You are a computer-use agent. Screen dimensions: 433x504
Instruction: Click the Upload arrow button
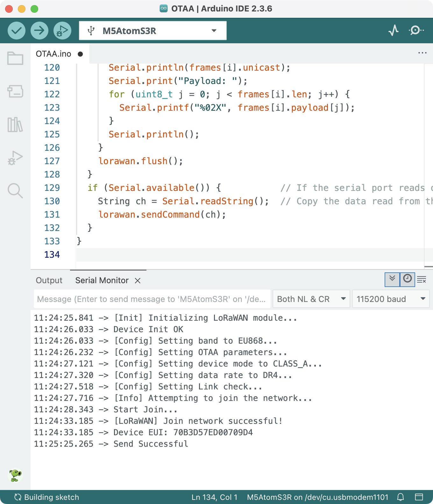[39, 31]
